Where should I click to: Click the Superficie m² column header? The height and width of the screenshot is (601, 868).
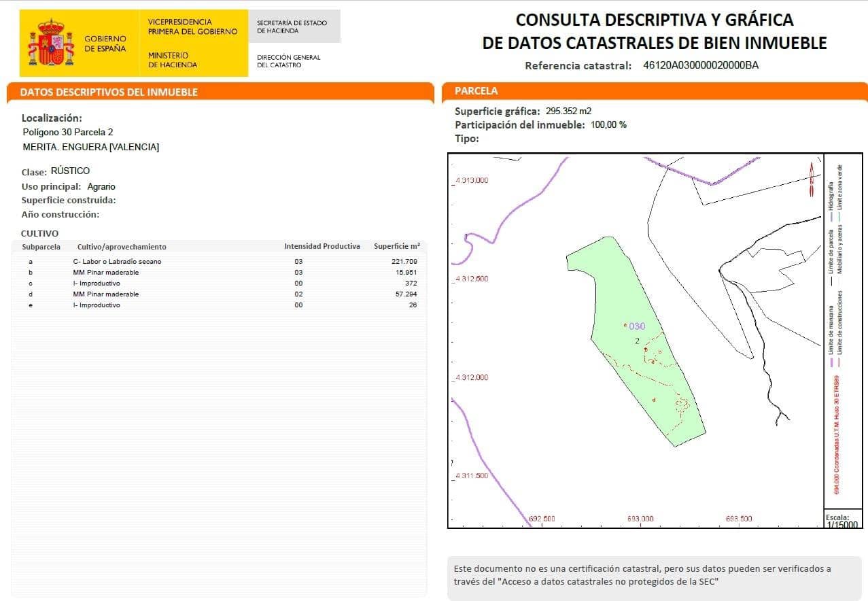coord(396,246)
